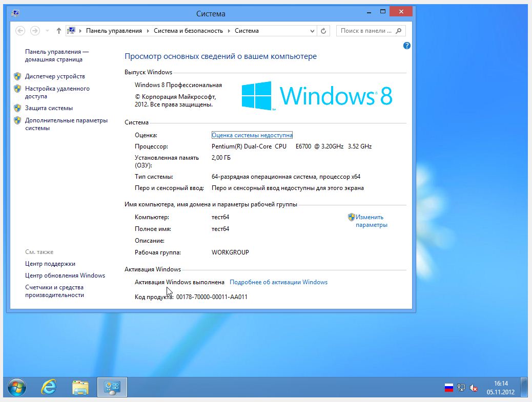Expand the chevron after Система и безопасность
This screenshot has width=532, height=402.
coord(229,31)
